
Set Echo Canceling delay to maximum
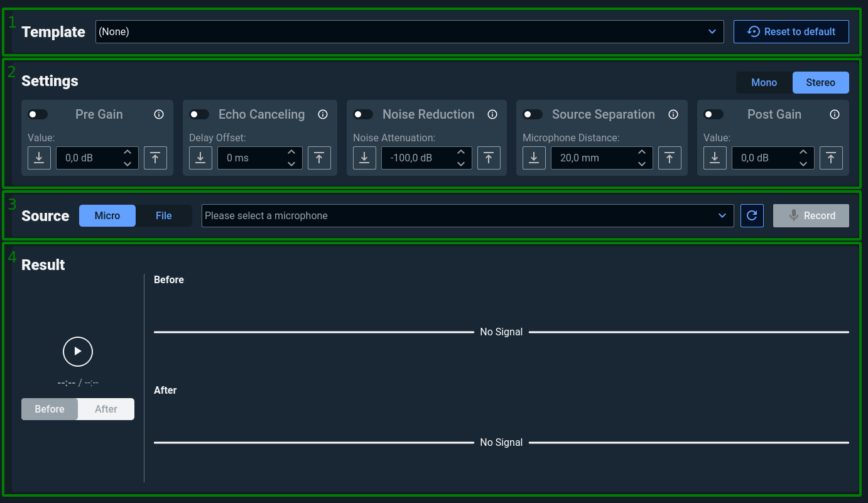319,158
